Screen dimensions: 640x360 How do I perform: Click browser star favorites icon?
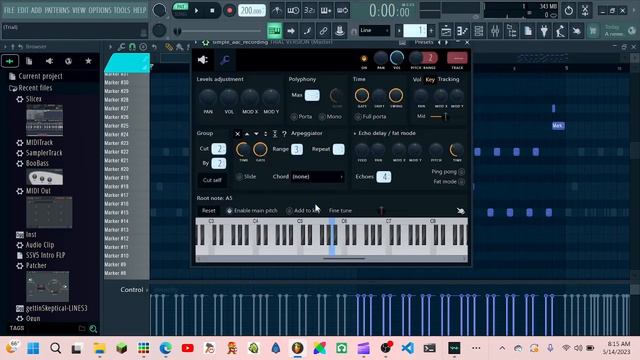point(88,61)
